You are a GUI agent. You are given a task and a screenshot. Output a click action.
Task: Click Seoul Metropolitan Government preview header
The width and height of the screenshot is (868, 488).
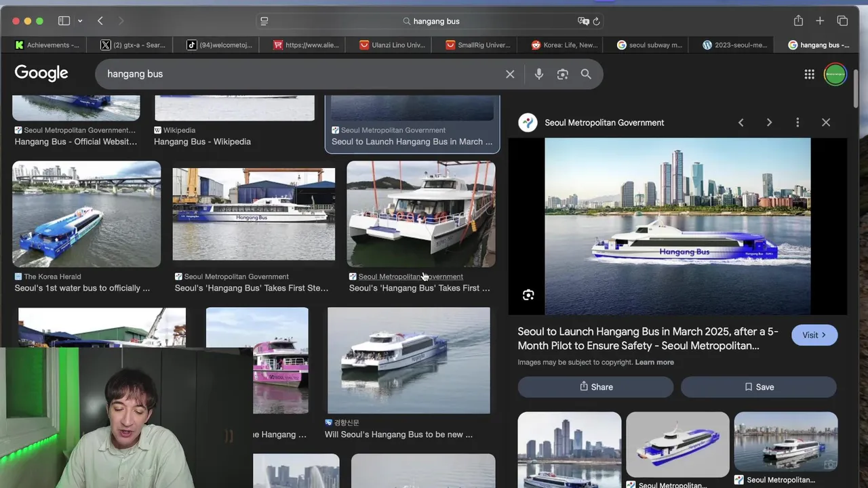(x=604, y=123)
